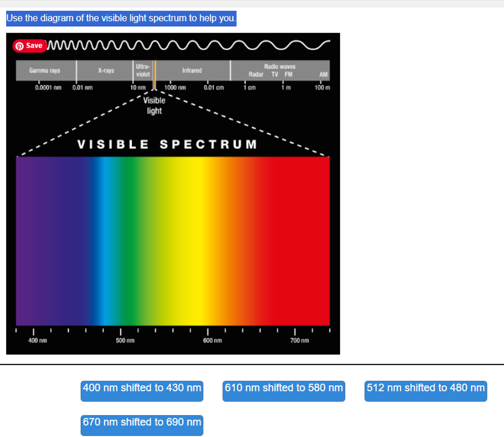
Task: Select the Gamma rays band on the diagram
Action: (x=45, y=70)
